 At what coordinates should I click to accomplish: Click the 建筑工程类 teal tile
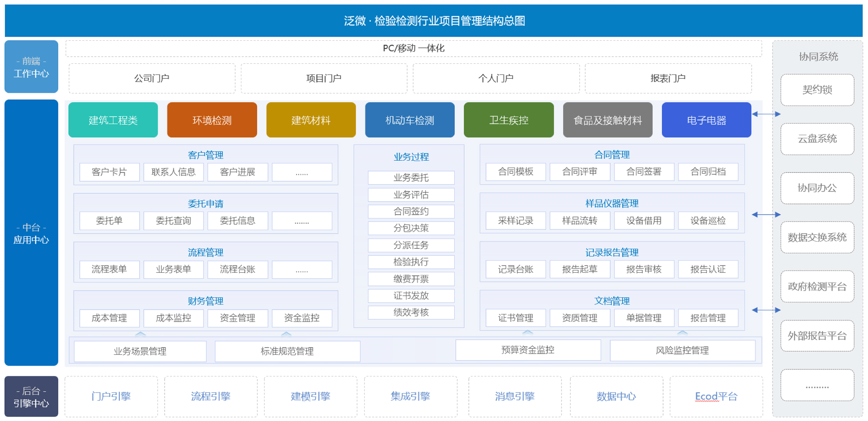[x=113, y=120]
